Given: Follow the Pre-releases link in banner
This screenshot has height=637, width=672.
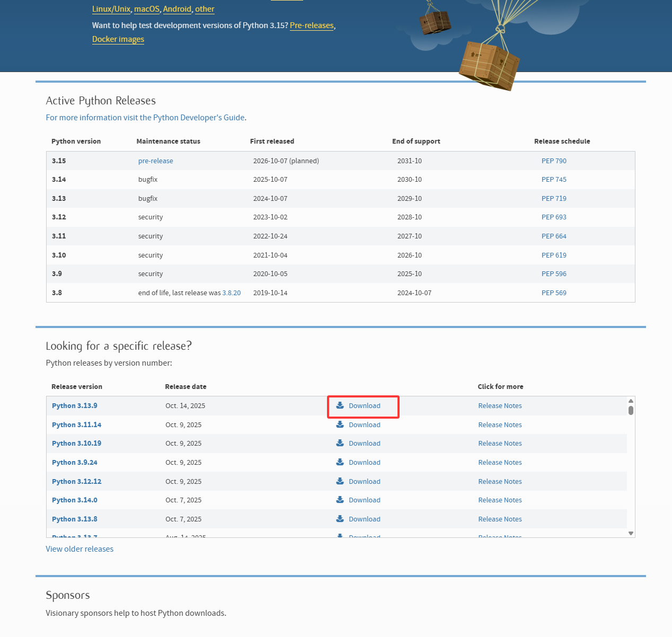Looking at the screenshot, I should 312,25.
